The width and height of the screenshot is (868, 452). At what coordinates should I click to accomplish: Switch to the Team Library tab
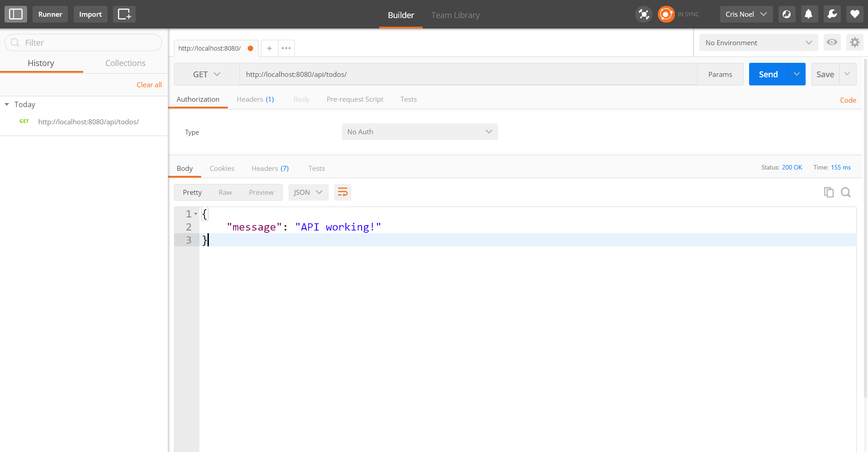click(x=455, y=15)
